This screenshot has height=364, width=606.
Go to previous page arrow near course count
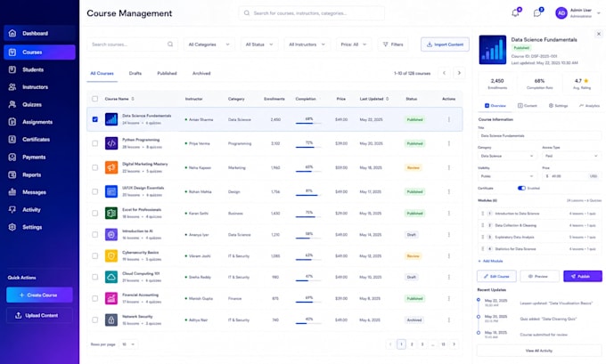(444, 73)
